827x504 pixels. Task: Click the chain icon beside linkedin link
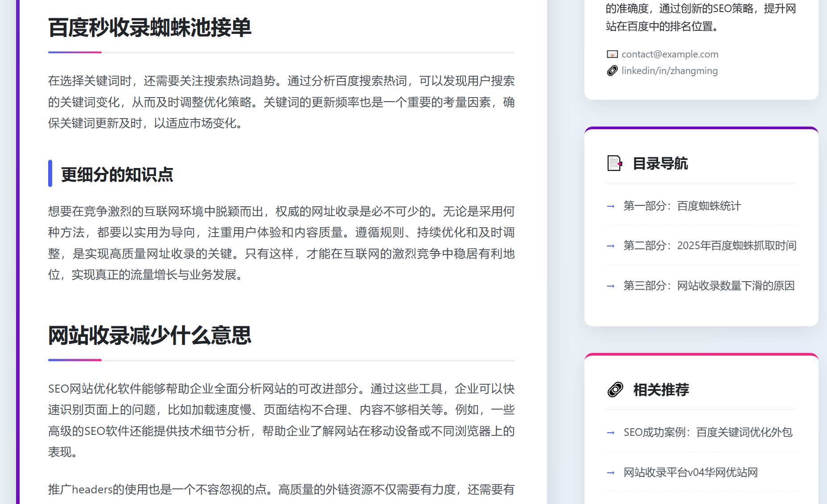pos(612,70)
